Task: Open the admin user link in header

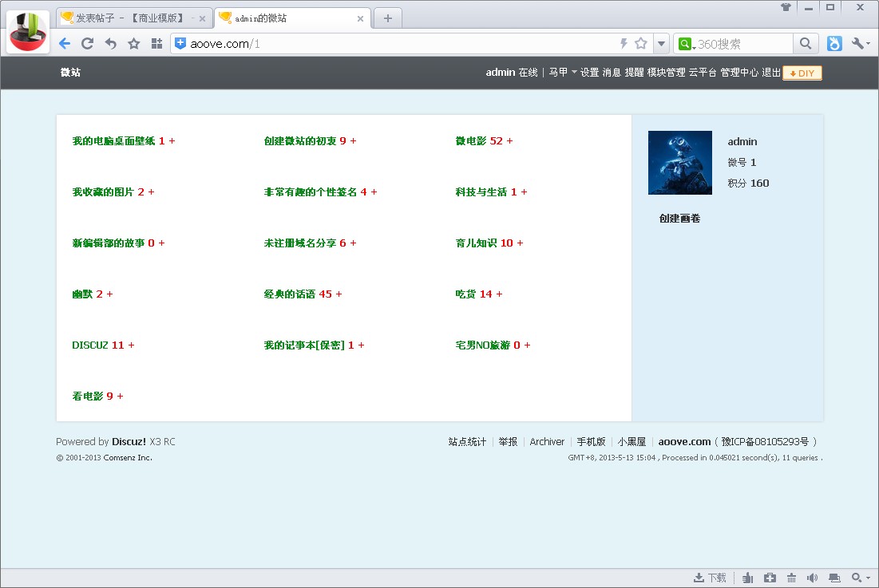Action: point(500,73)
